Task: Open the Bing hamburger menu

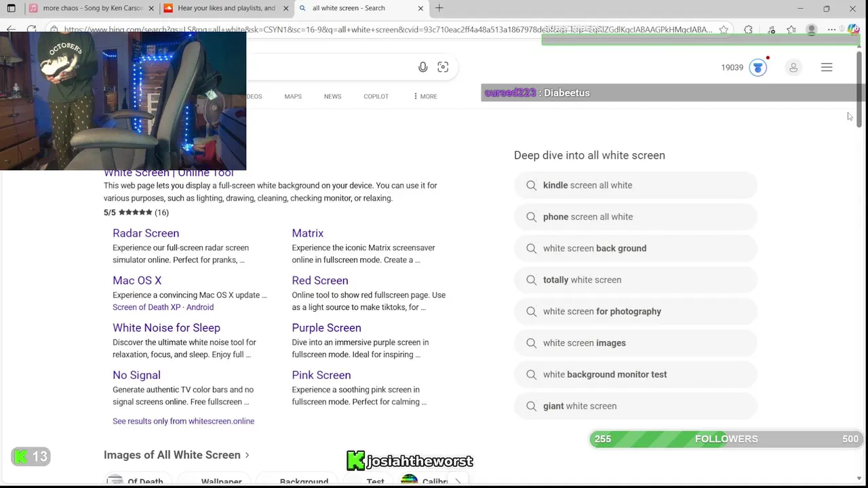Action: click(827, 67)
